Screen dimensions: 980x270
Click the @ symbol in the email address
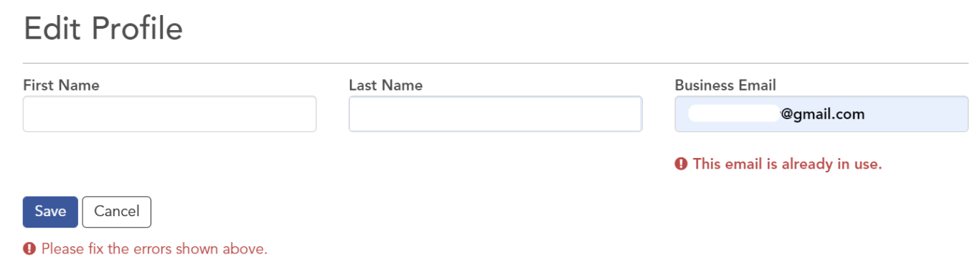[786, 114]
